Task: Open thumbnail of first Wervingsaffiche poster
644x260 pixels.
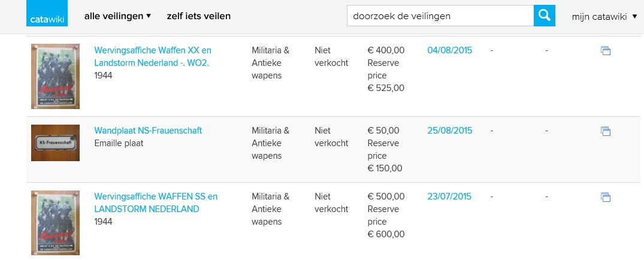Action: tap(55, 76)
